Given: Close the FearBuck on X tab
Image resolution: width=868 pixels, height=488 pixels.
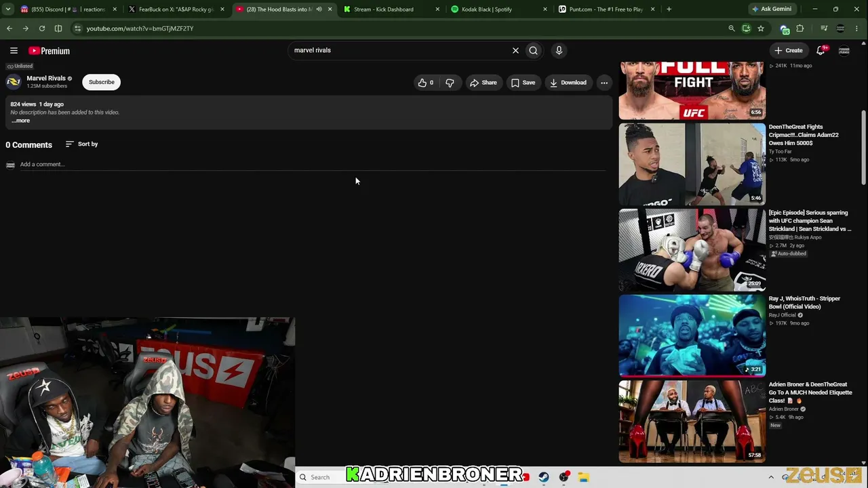Looking at the screenshot, I should point(222,9).
